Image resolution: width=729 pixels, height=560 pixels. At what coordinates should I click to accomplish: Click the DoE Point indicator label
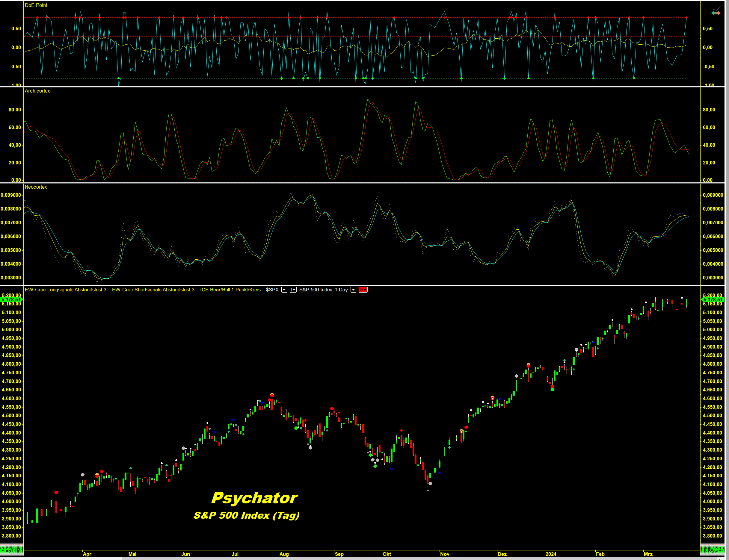[36, 5]
